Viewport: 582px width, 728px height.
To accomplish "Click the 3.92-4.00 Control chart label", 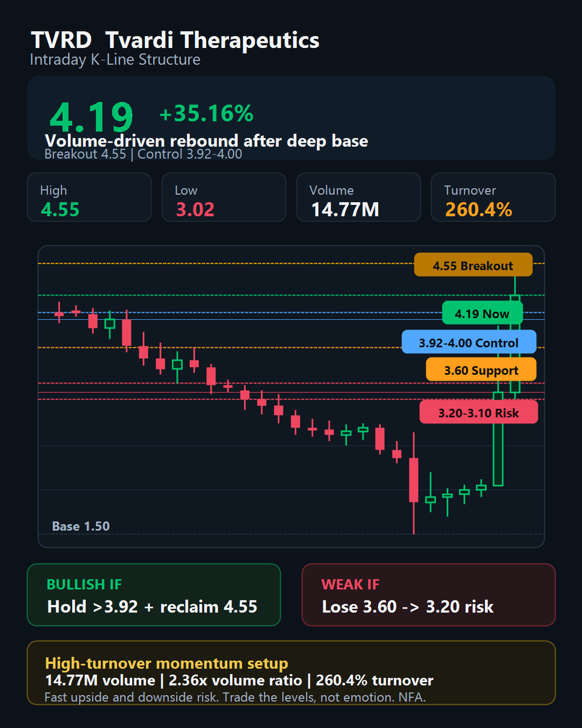I will pyautogui.click(x=469, y=342).
